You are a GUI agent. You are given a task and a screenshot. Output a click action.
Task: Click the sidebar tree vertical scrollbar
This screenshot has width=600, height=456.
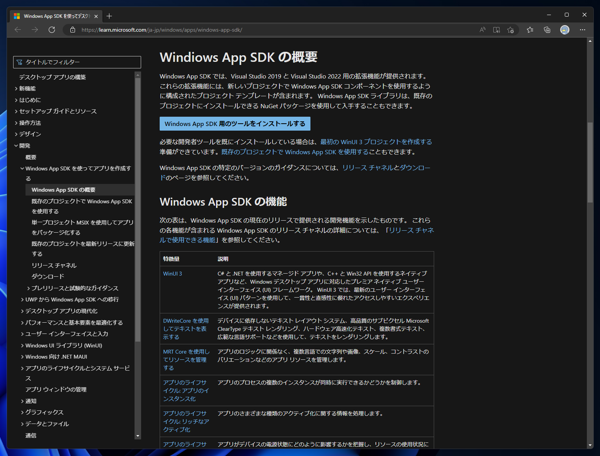(138, 210)
